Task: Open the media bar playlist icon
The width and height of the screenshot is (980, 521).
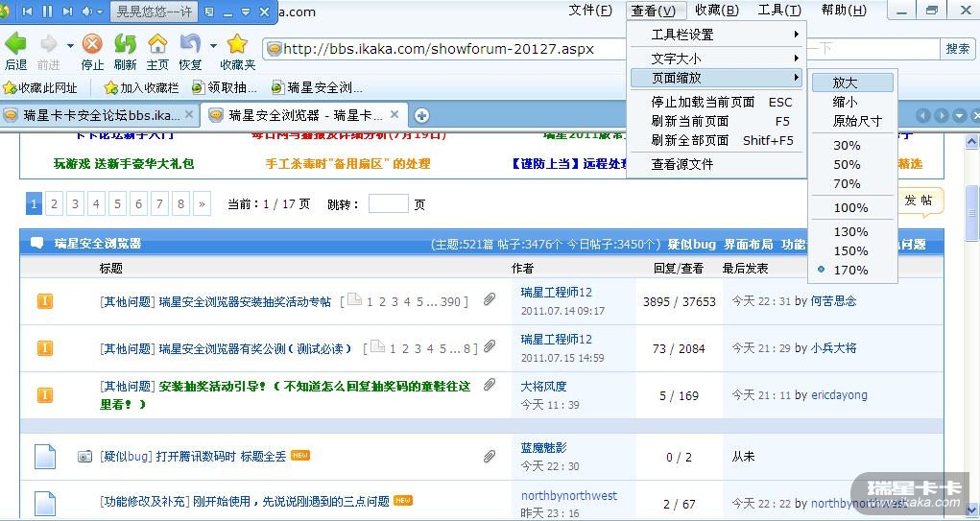Action: (x=208, y=12)
